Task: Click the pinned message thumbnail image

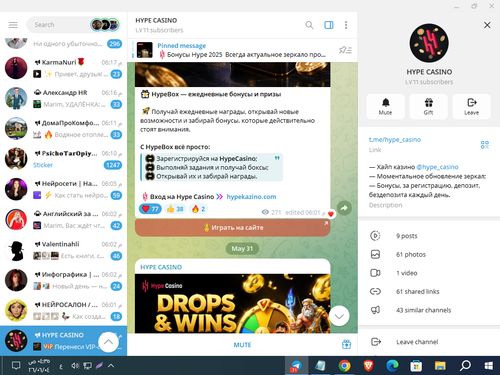Action: 145,50
